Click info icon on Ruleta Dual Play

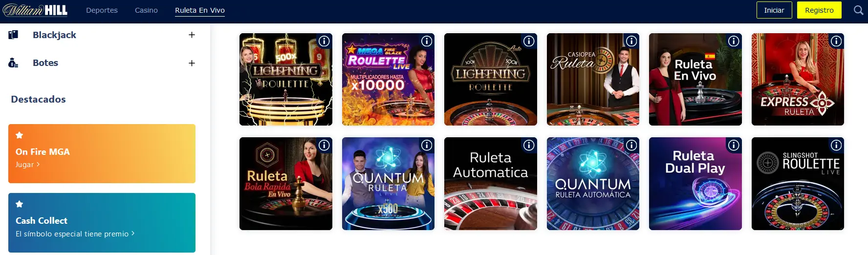734,145
